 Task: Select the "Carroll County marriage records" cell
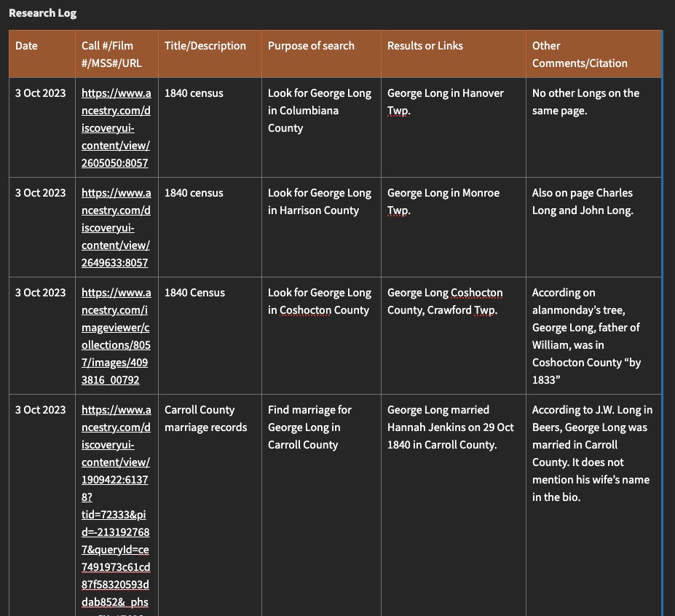205,419
